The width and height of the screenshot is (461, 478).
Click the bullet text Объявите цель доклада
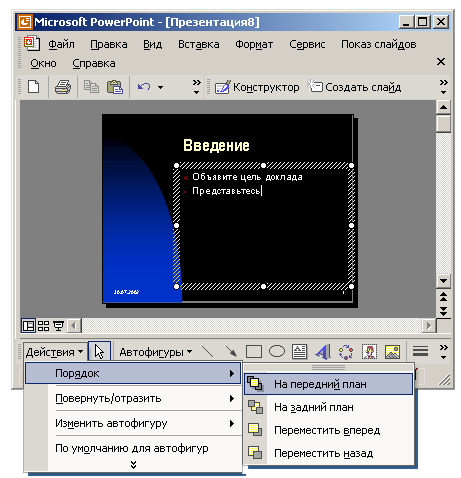coord(247,177)
